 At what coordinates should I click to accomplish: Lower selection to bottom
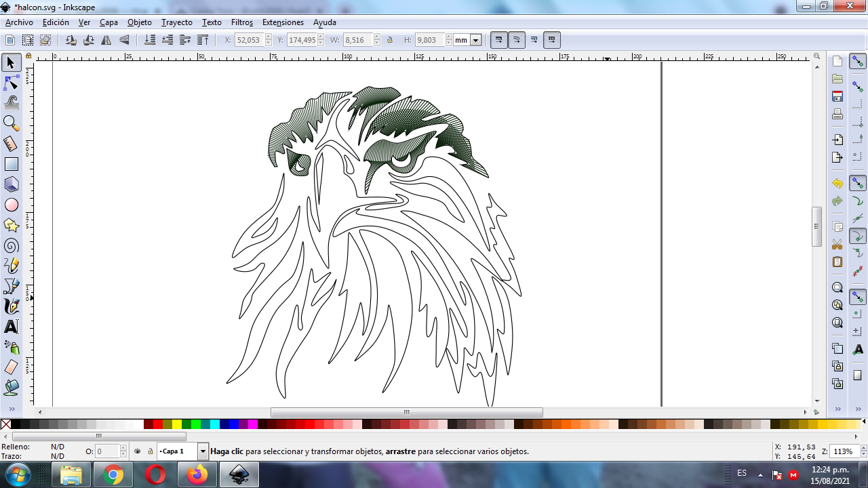coord(150,40)
